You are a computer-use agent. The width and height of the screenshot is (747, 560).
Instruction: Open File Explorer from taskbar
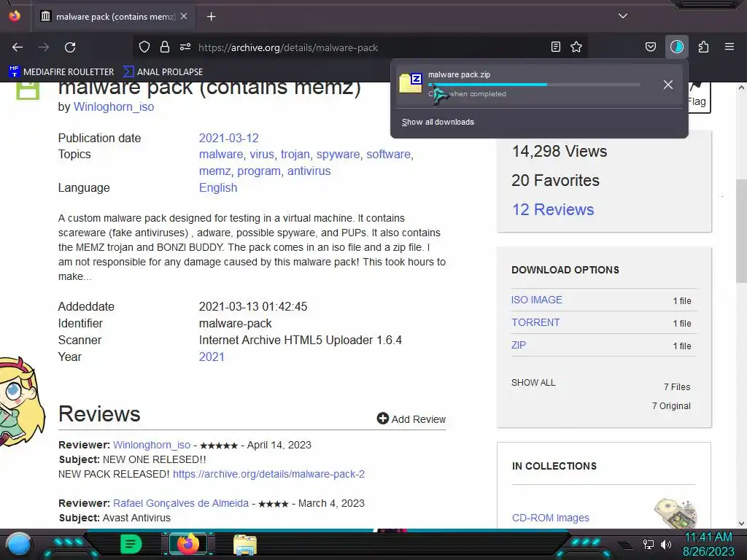click(245, 544)
